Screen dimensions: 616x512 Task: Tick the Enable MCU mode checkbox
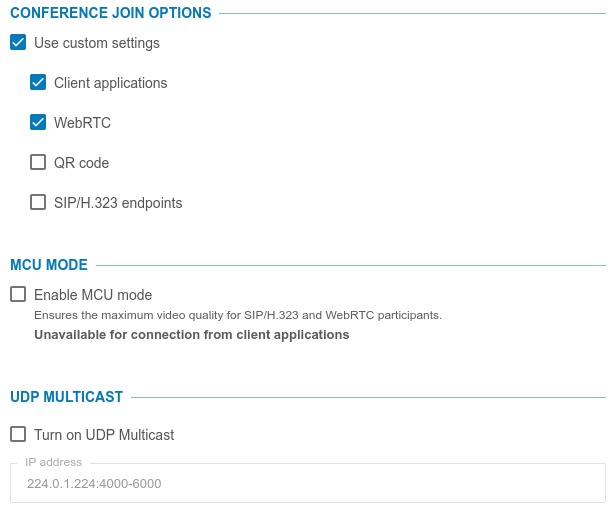point(18,294)
